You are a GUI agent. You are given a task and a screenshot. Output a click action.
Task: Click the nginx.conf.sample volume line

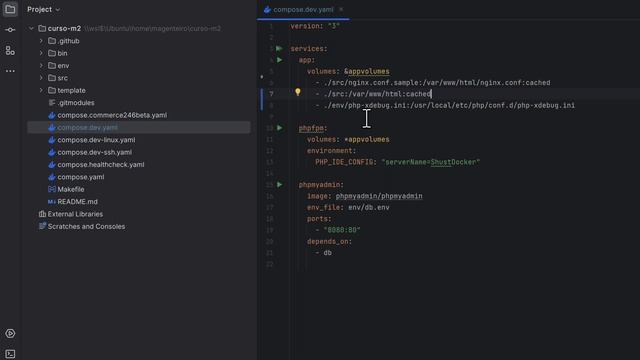point(433,83)
